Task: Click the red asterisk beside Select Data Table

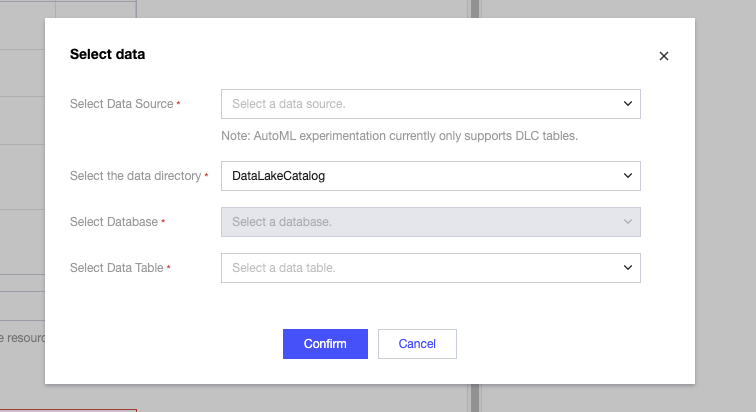Action: click(x=168, y=267)
